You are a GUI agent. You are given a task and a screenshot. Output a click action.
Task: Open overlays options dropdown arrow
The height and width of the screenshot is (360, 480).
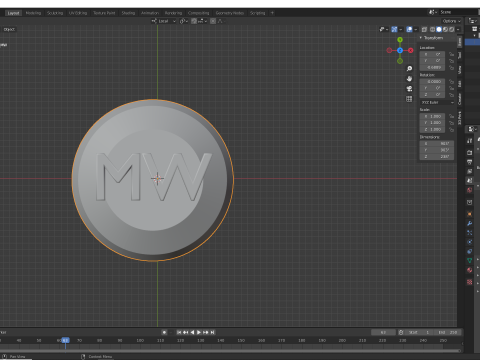click(x=416, y=29)
